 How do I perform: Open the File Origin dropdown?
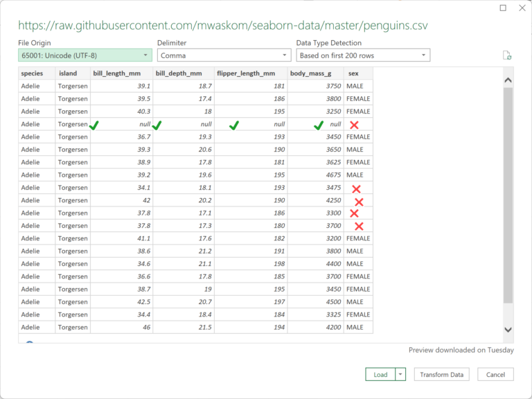[85, 55]
